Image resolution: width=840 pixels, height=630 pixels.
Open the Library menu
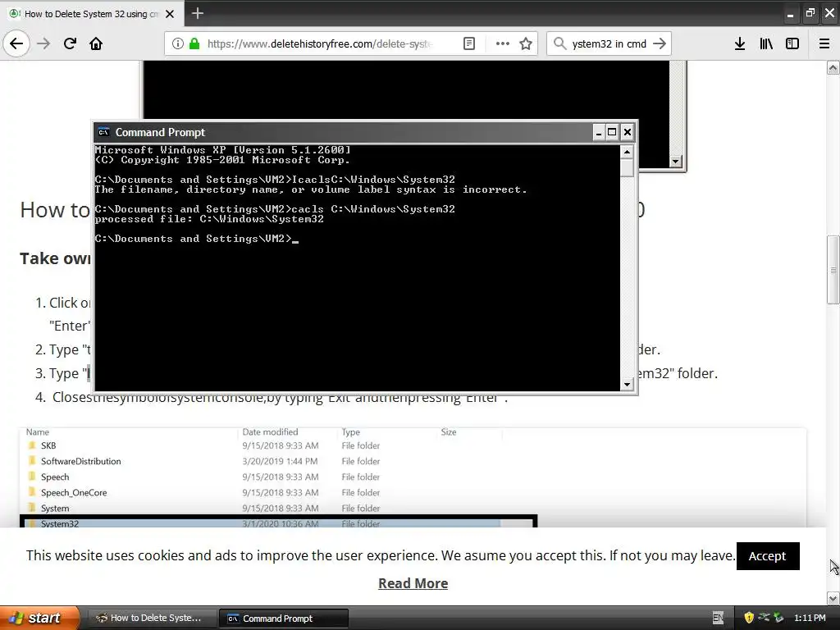[766, 43]
